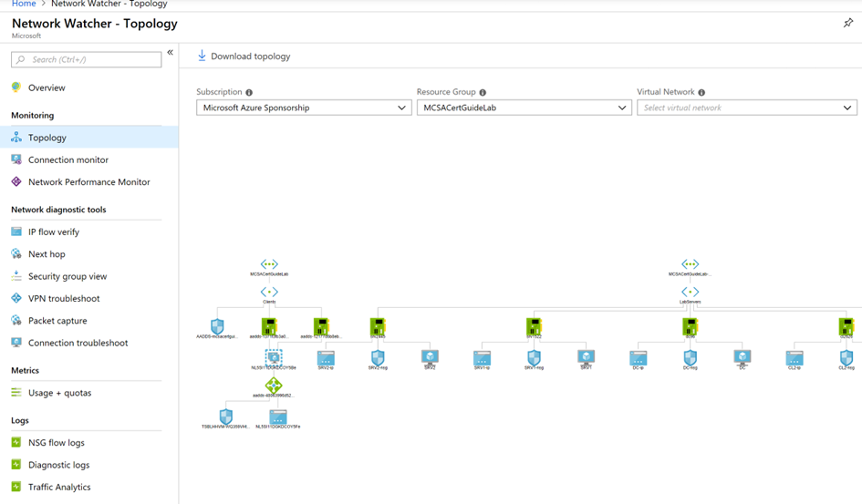The height and width of the screenshot is (504, 862).
Task: Open the Overview menu item
Action: pos(47,87)
